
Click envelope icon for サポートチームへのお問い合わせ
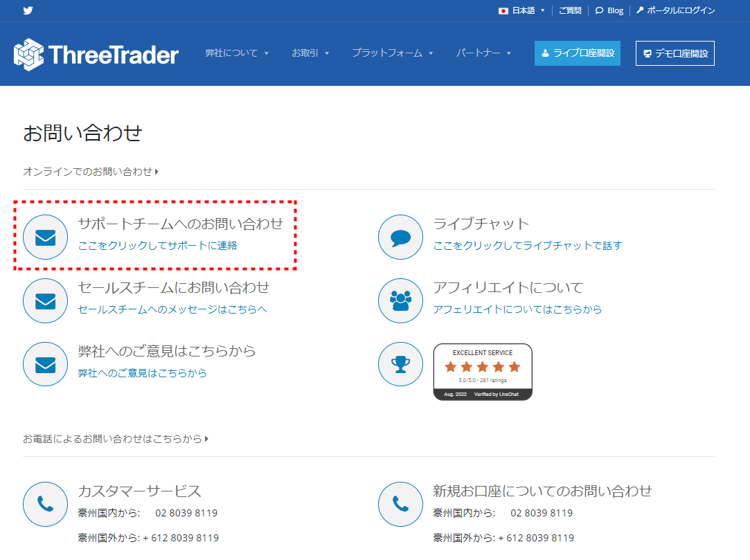(x=46, y=237)
